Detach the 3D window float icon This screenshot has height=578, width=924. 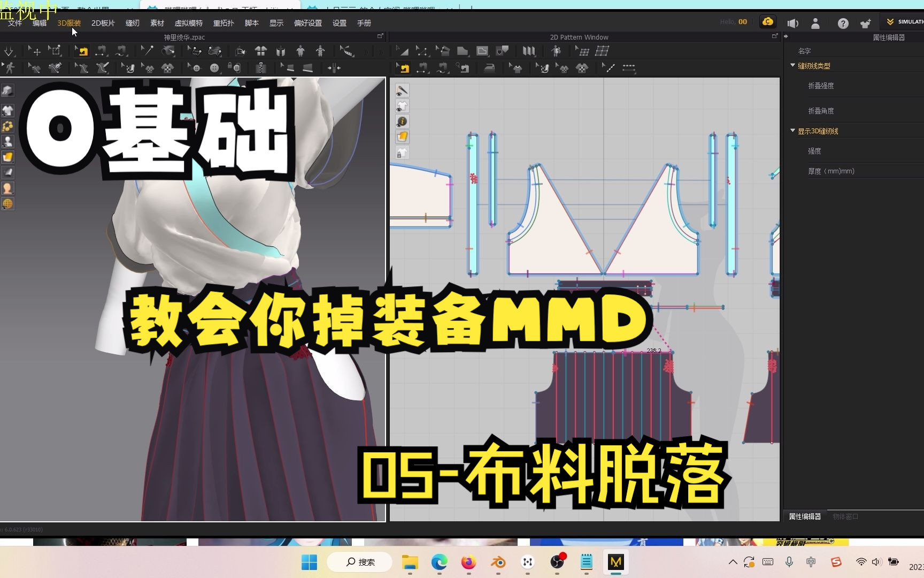[380, 36]
